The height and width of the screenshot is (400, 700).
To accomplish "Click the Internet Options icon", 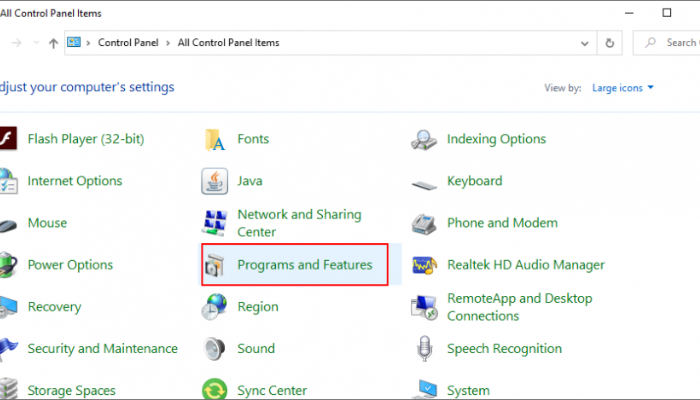I will tap(8, 181).
